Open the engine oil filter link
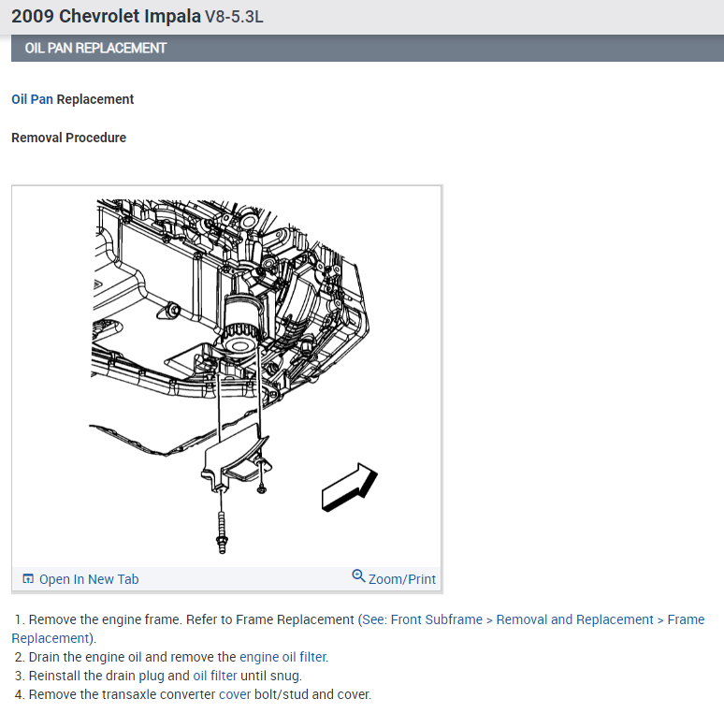Screen dimensions: 724x728 coord(283,657)
